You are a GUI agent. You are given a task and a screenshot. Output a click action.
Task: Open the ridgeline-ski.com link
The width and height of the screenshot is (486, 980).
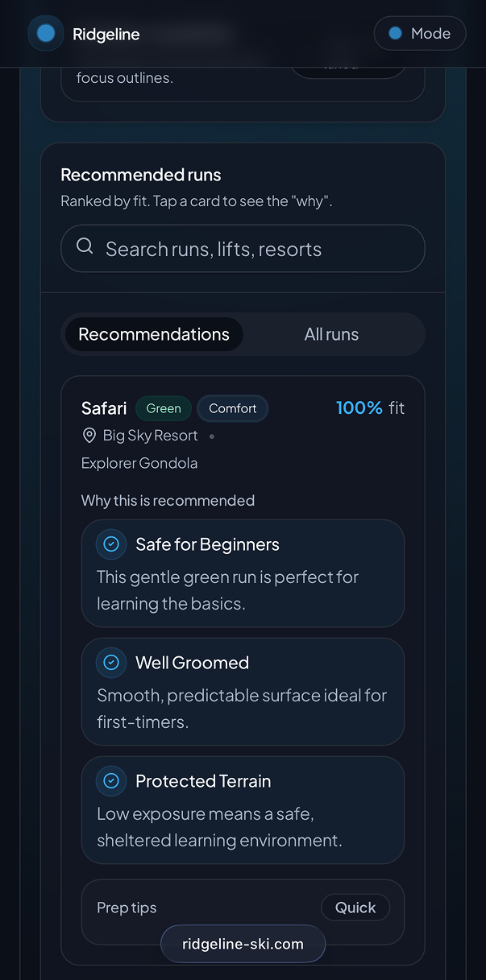243,944
